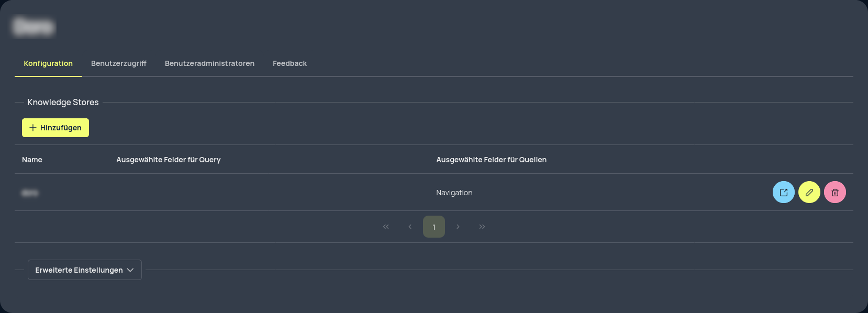This screenshot has width=868, height=313.
Task: Select page 1 in pagination
Action: point(434,227)
